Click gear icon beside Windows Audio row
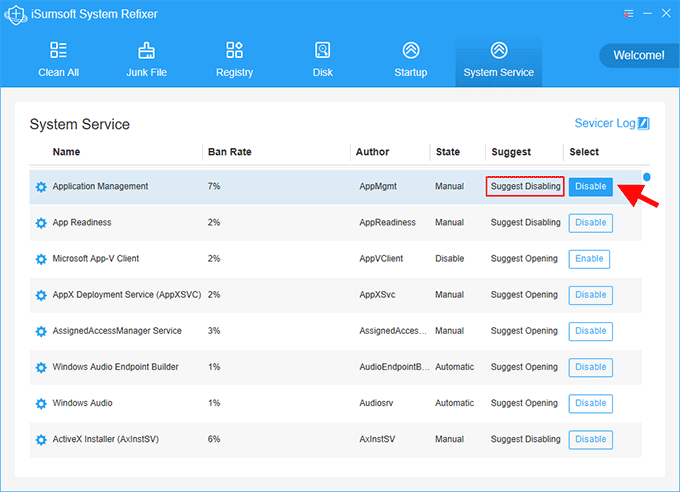Viewport: 680px width, 492px height. tap(41, 403)
